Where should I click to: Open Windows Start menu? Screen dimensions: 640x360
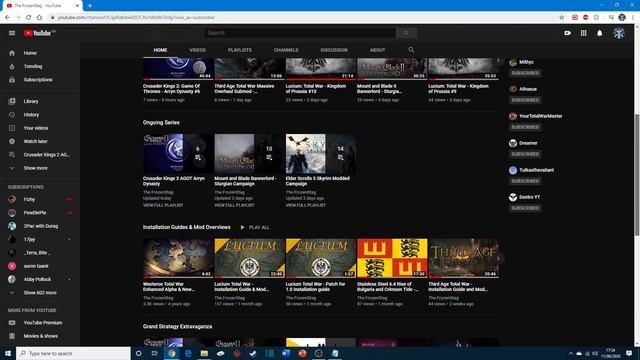click(x=8, y=353)
